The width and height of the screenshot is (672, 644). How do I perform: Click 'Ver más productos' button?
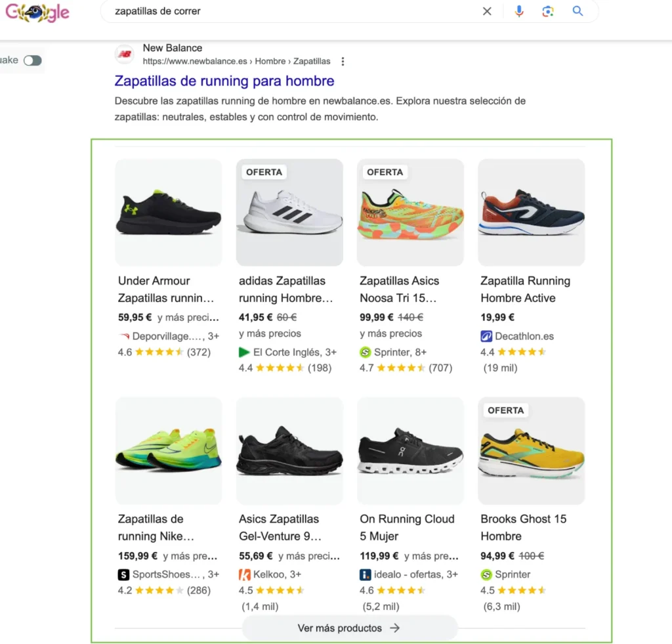tap(349, 628)
